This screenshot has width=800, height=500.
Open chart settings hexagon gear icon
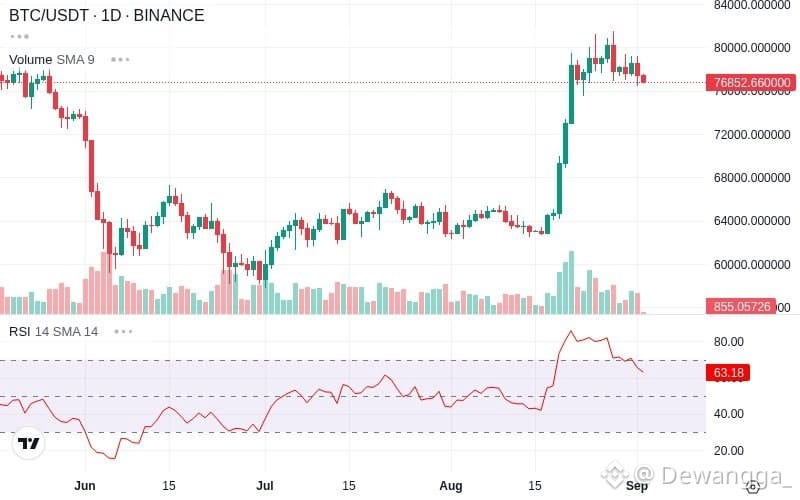click(x=753, y=487)
